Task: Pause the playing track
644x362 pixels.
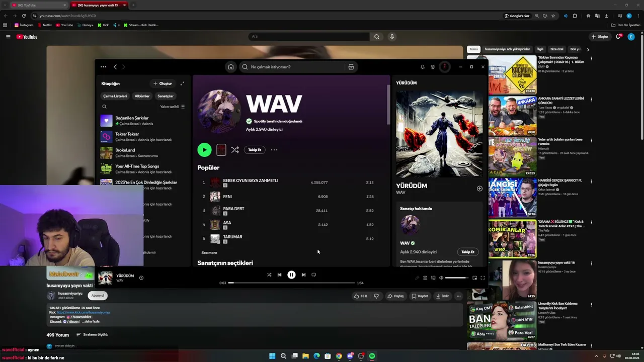Action: pyautogui.click(x=291, y=275)
